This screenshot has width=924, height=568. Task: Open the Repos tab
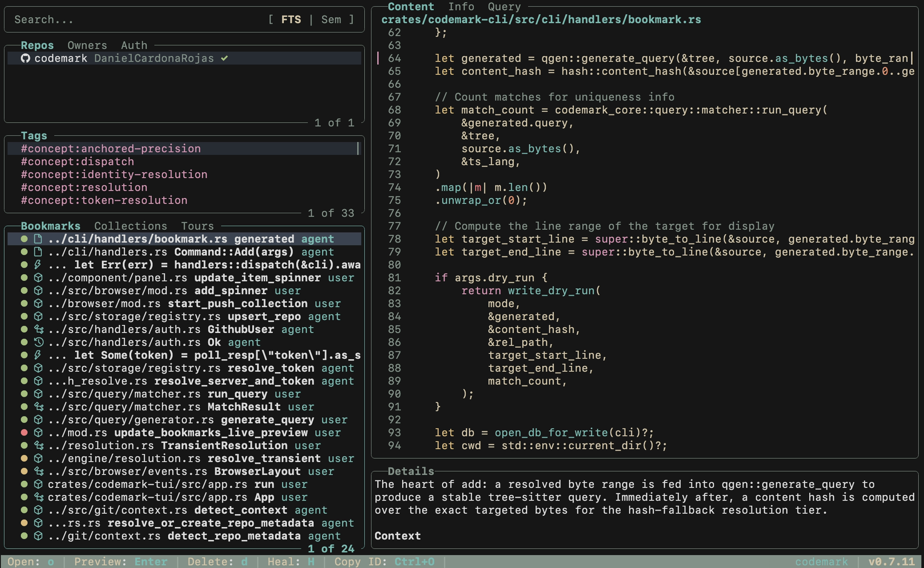(x=37, y=45)
